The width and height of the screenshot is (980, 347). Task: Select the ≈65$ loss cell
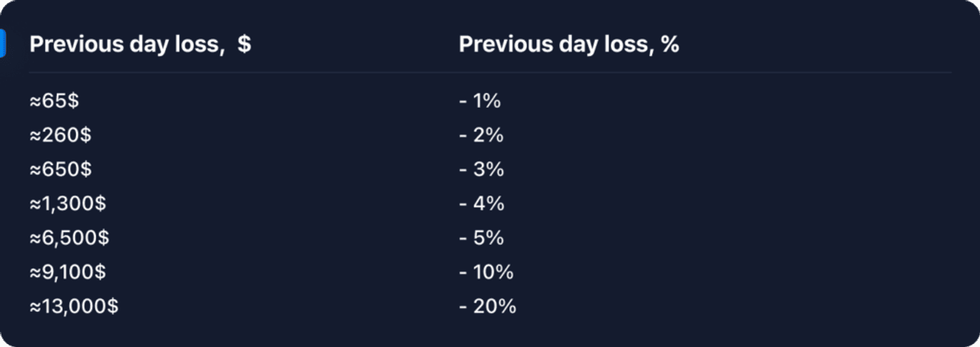[x=54, y=101]
